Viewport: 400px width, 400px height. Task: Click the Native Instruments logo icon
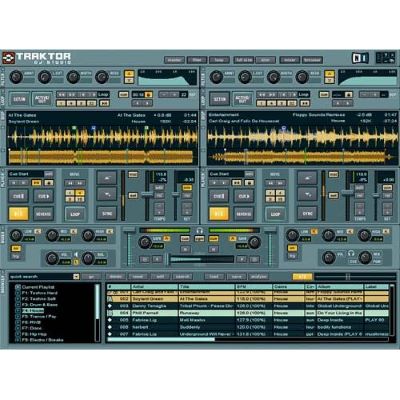360,58
